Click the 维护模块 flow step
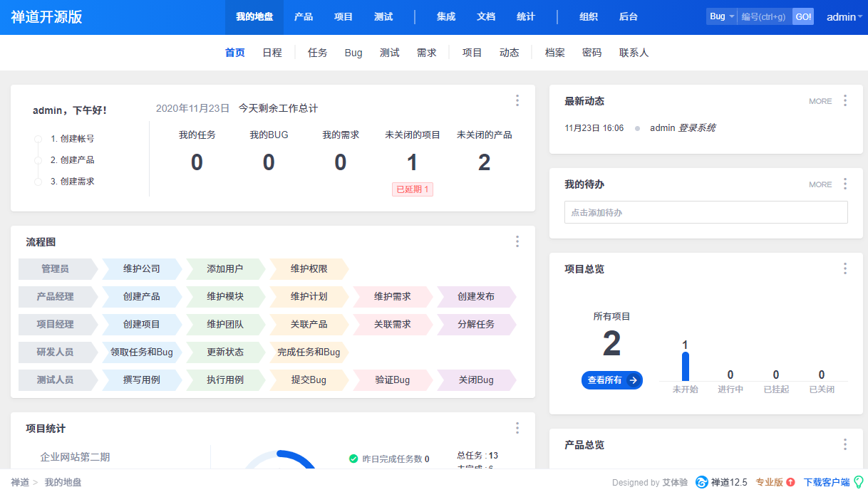868x497 pixels. 225,297
